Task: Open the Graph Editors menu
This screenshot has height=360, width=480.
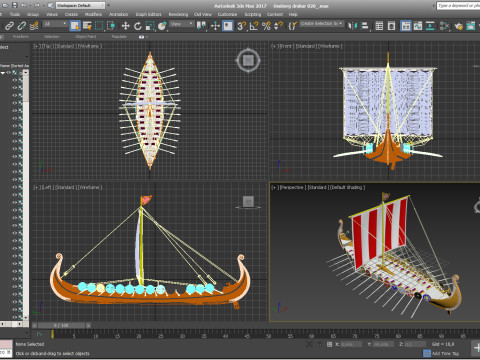Action: click(148, 14)
